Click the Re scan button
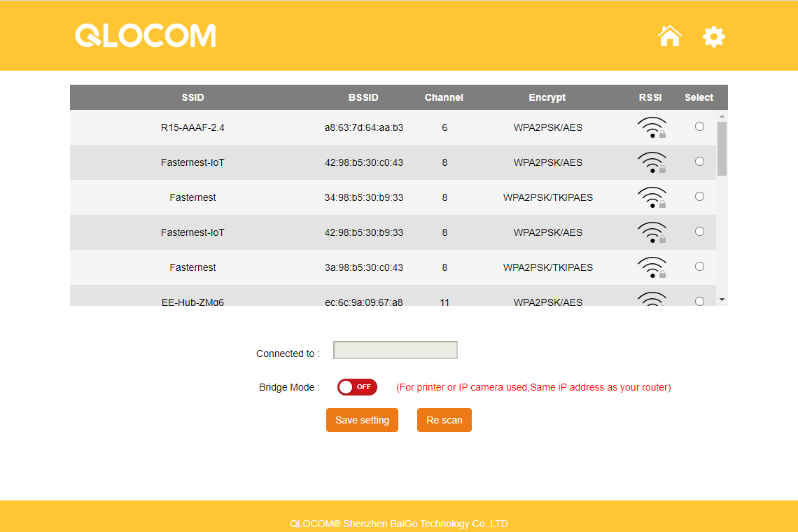This screenshot has width=798, height=532. point(444,420)
